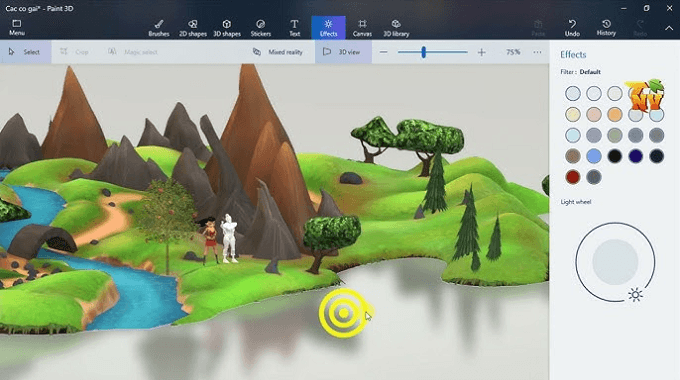Click the disabled Crop button

(75, 52)
